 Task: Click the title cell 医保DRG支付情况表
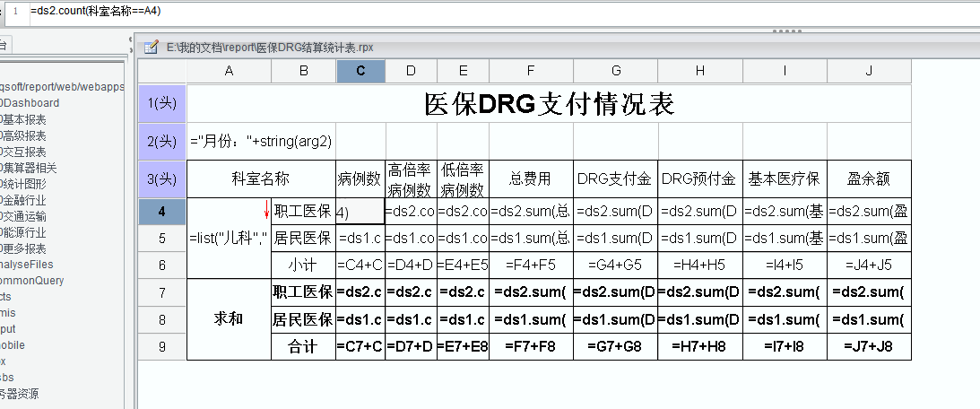548,104
